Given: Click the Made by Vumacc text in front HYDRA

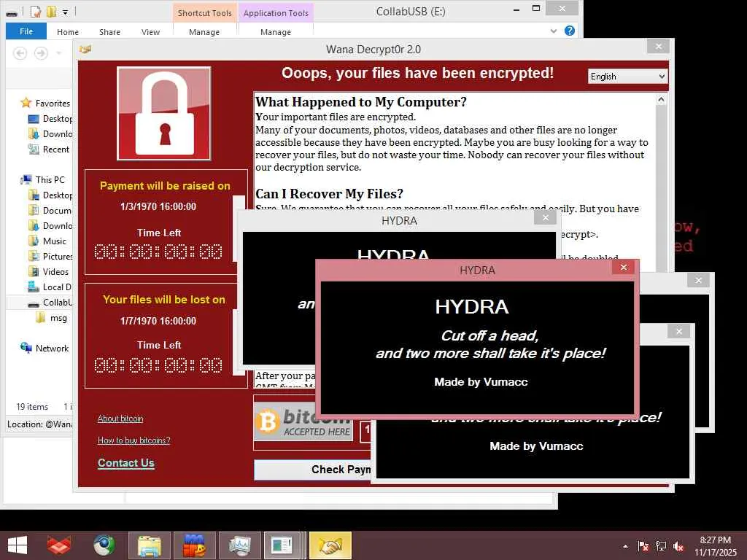Looking at the screenshot, I should (481, 382).
